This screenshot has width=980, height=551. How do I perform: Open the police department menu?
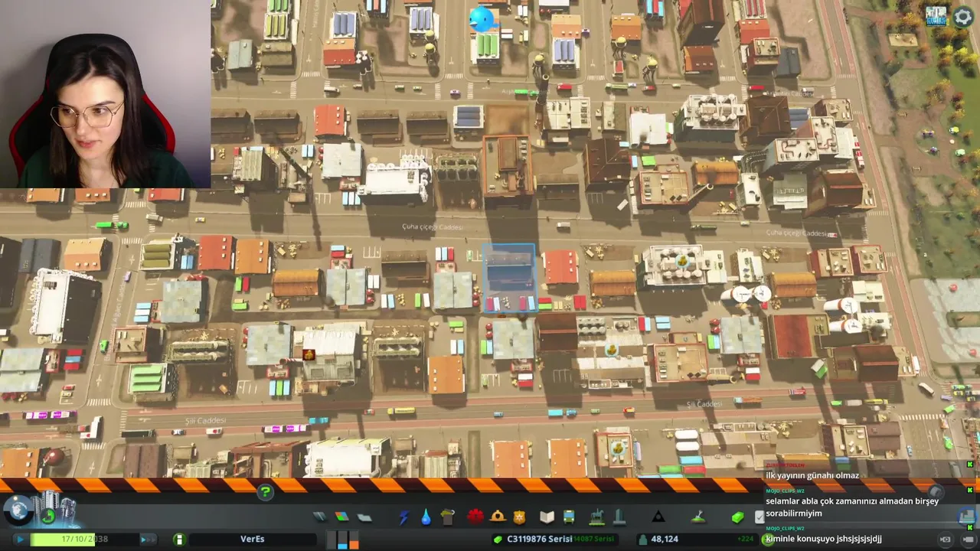click(520, 517)
